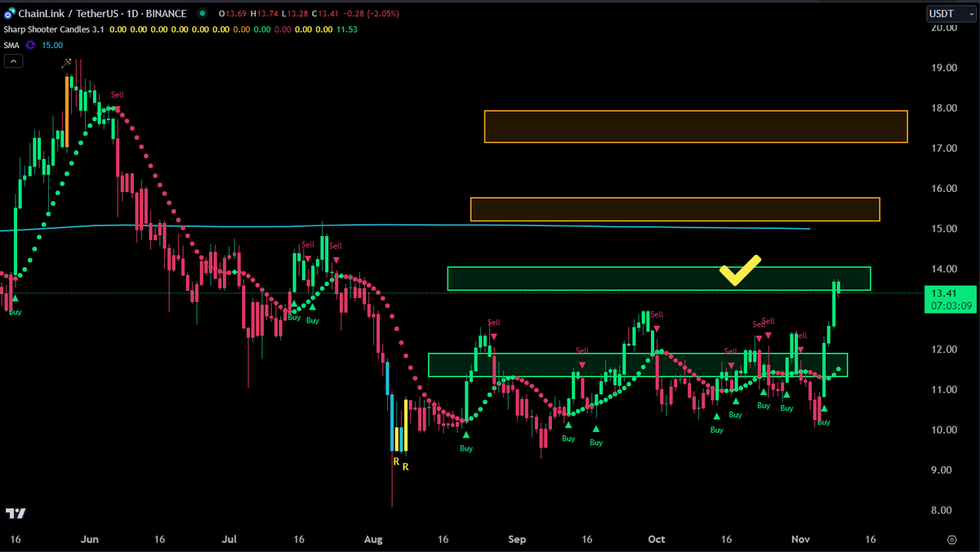Select the upper orange zone rectangle near 18.00
Screen dimensions: 980x552
tap(696, 127)
